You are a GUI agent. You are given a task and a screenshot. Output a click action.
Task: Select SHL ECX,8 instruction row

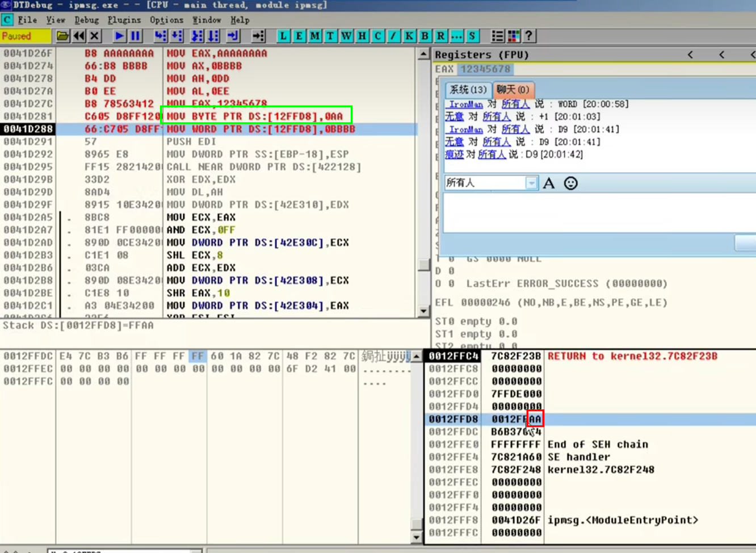click(209, 255)
